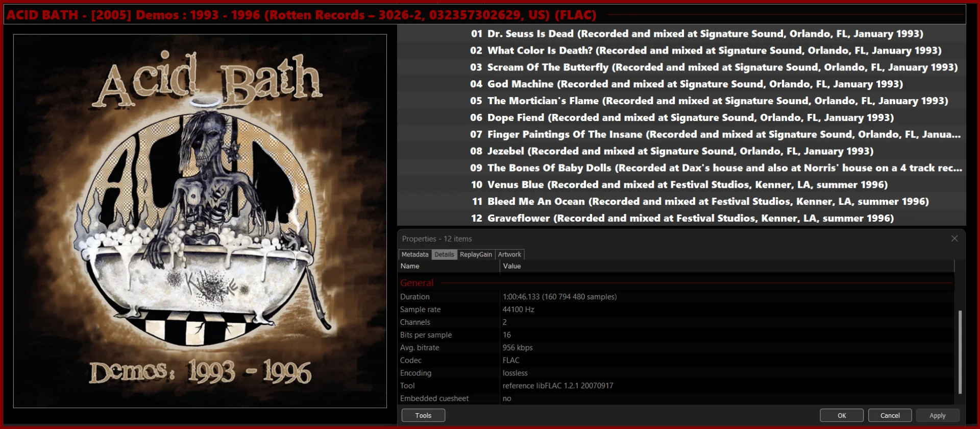
Task: Click the Value column header
Action: click(727, 266)
